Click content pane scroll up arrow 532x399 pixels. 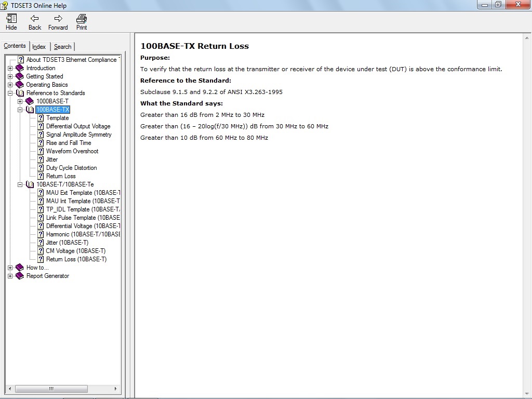[527, 37]
